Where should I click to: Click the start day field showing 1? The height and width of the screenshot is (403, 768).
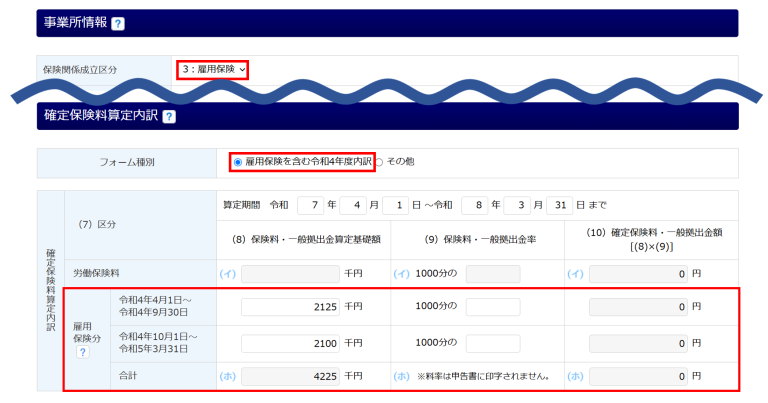[x=395, y=205]
